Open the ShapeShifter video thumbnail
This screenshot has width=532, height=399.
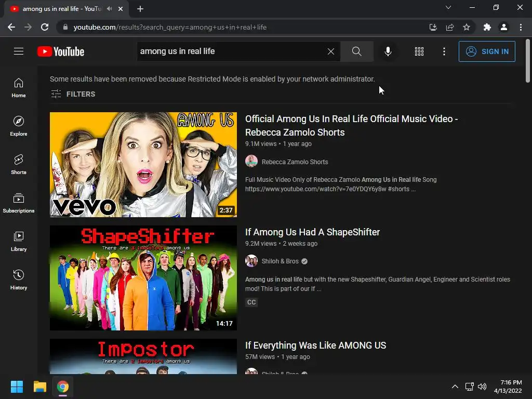coord(143,278)
